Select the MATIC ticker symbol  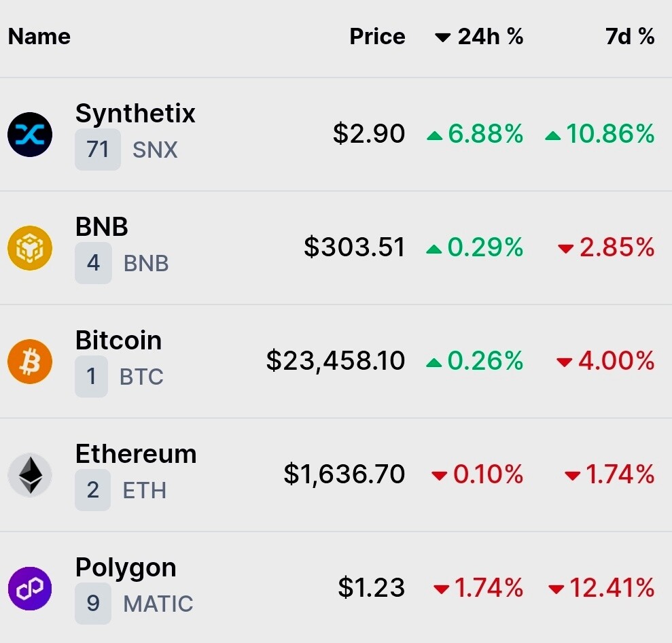(158, 604)
